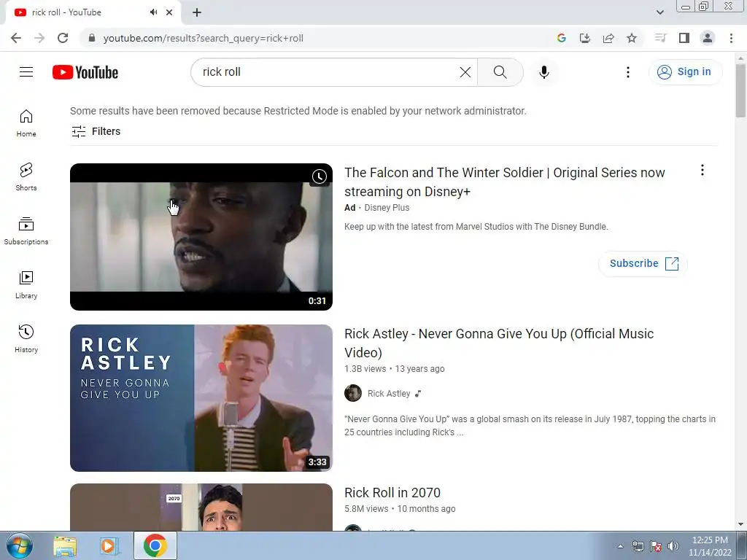
Task: Open the Falcon and The Winter Soldier title link
Action: (x=505, y=182)
